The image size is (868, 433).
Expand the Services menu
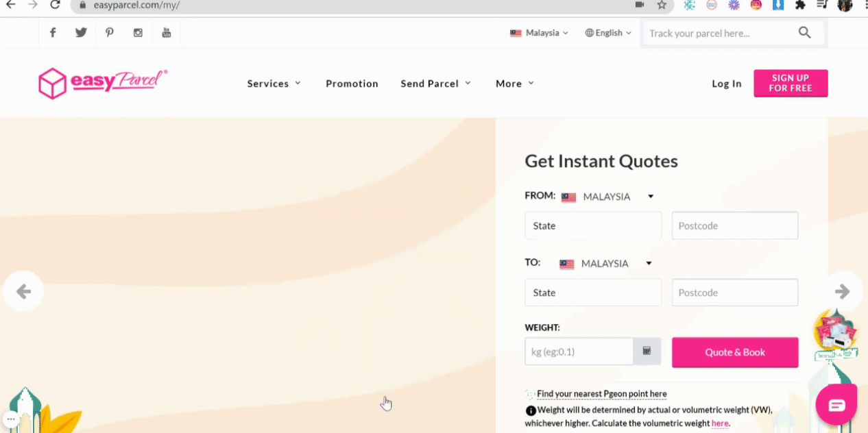[274, 84]
